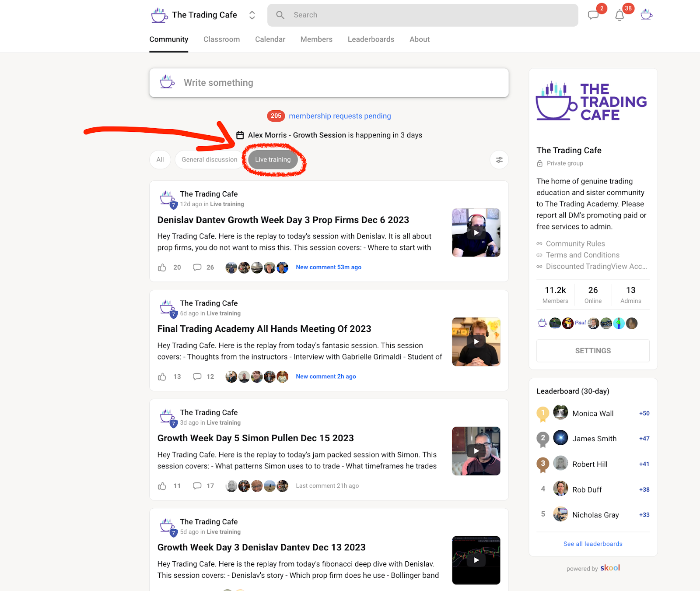Image resolution: width=700 pixels, height=591 pixels.
Task: Click the lock icon beside Private group
Action: tap(540, 163)
